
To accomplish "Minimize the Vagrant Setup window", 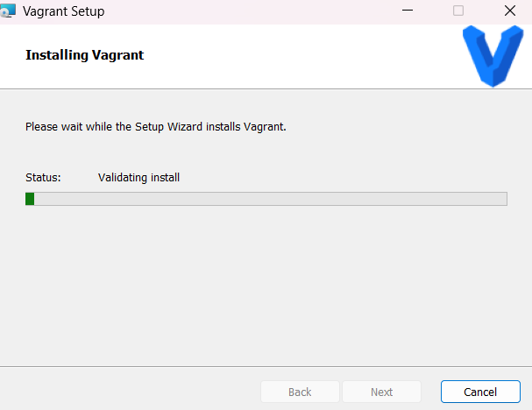I will tap(408, 11).
